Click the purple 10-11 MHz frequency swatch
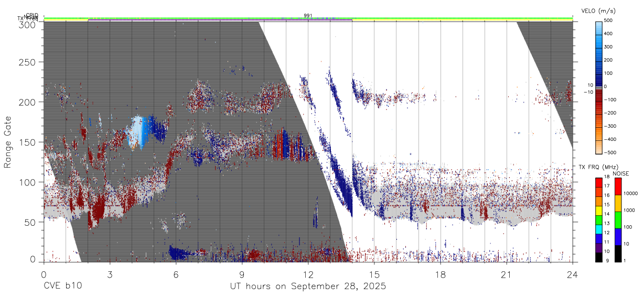 (x=598, y=248)
